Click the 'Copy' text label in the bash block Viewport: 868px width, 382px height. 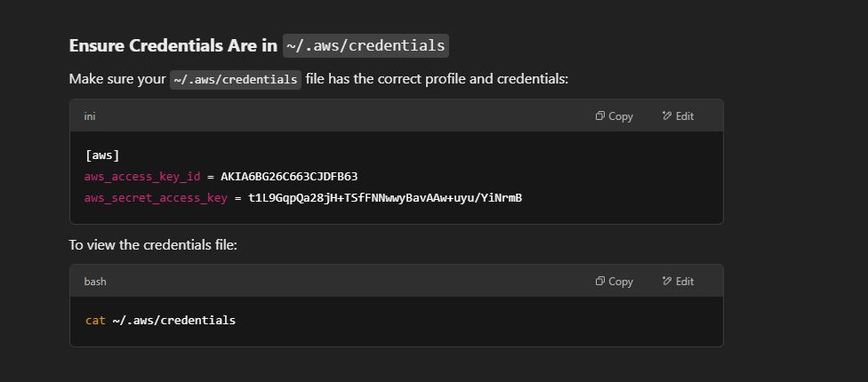coord(621,282)
